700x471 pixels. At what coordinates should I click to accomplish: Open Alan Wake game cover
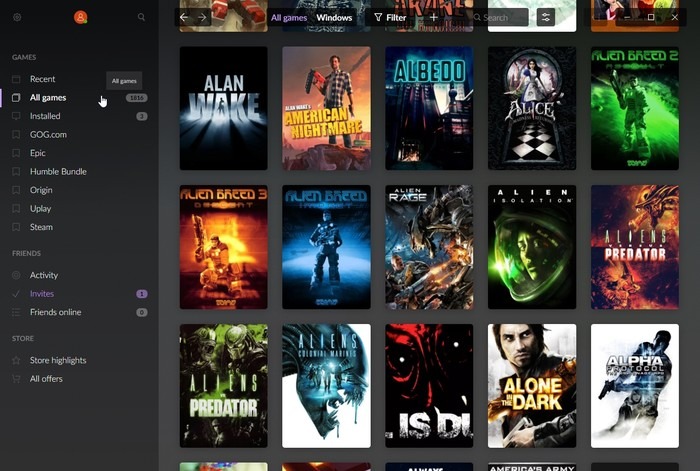(x=224, y=108)
